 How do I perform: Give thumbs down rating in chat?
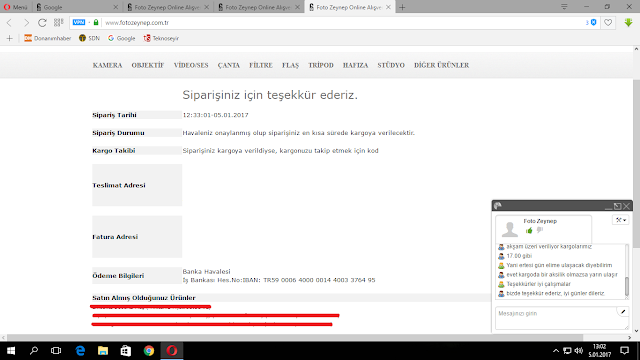click(x=540, y=231)
